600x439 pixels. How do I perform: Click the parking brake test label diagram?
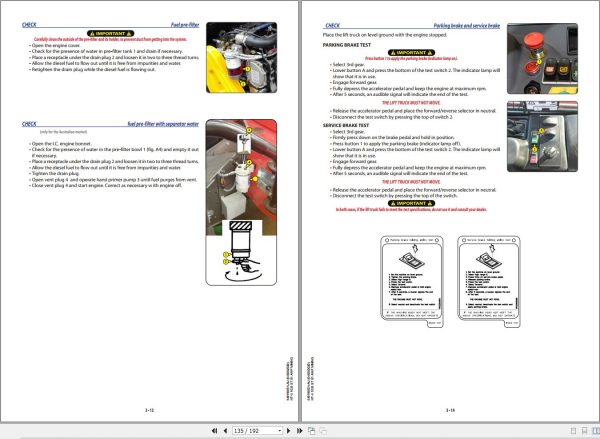[412, 281]
